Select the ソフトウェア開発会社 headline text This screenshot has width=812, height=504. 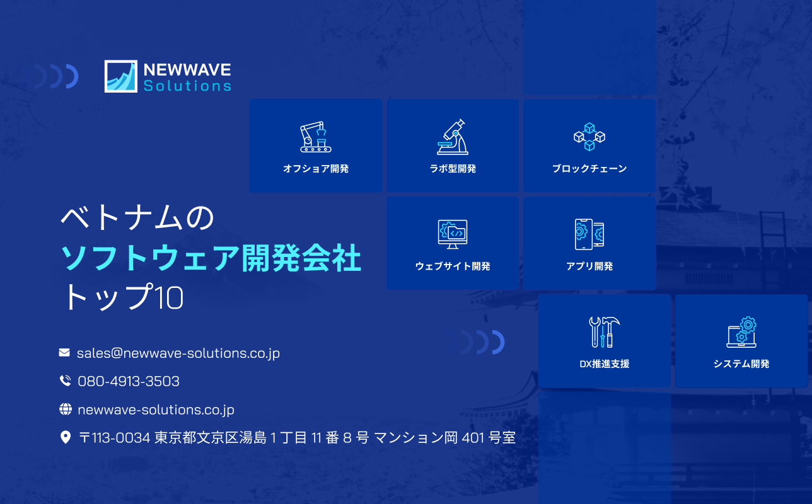(212, 258)
